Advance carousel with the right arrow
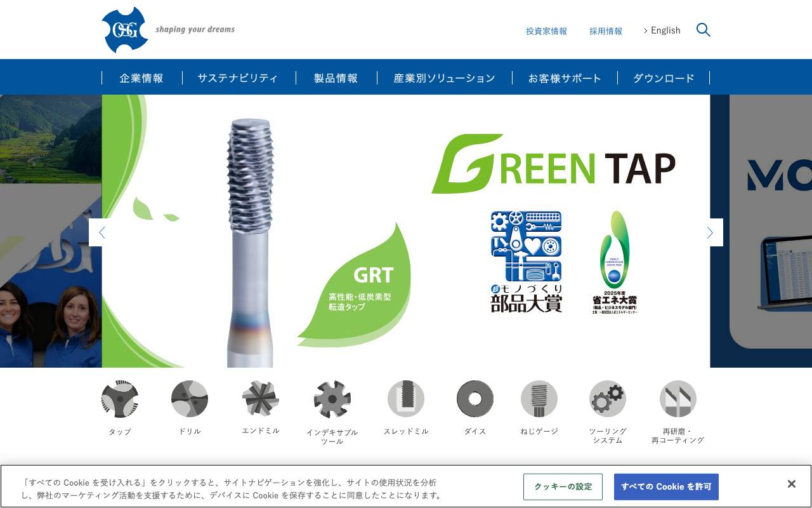This screenshot has height=508, width=812. [710, 232]
